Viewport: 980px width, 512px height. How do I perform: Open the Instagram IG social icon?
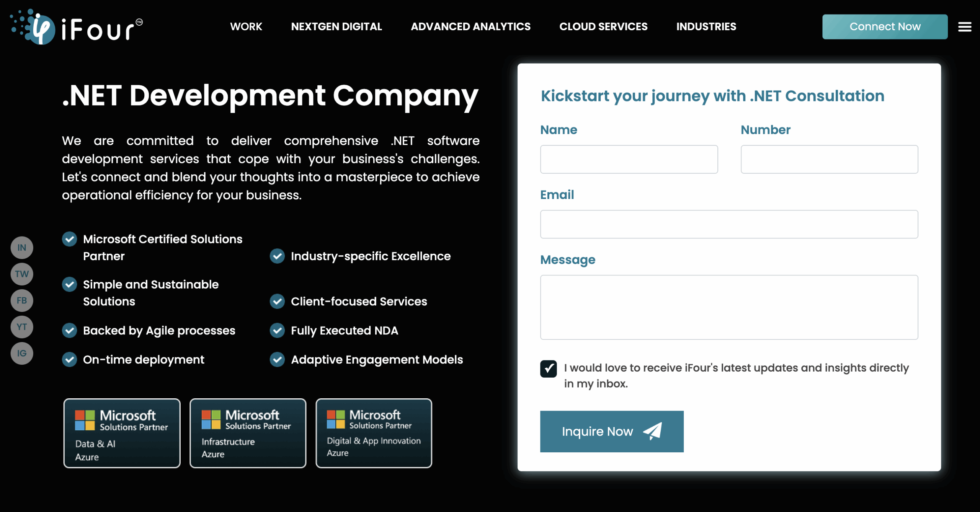[22, 353]
